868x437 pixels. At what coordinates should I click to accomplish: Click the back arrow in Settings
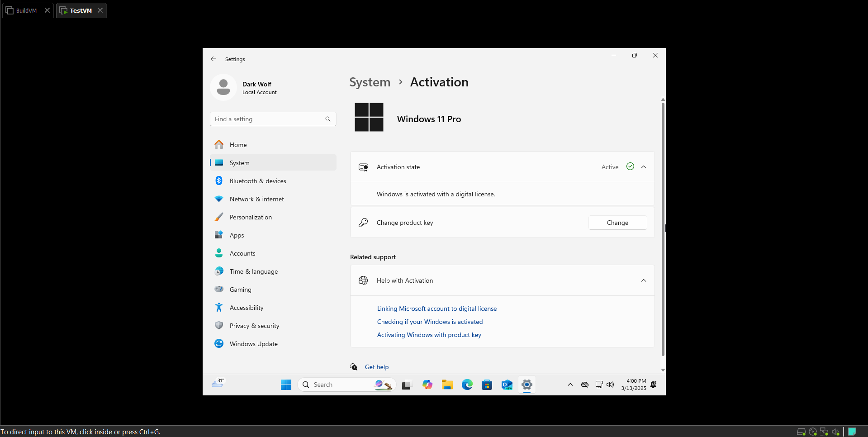213,59
